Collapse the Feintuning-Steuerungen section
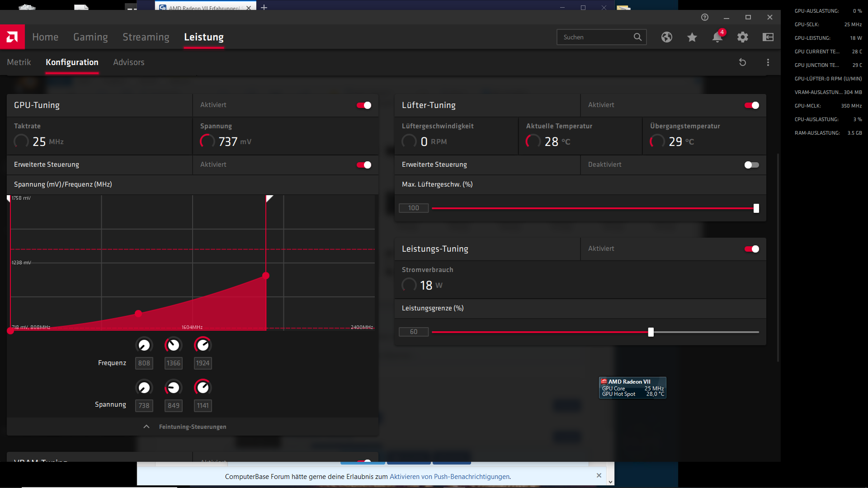The image size is (868, 488). pos(146,426)
